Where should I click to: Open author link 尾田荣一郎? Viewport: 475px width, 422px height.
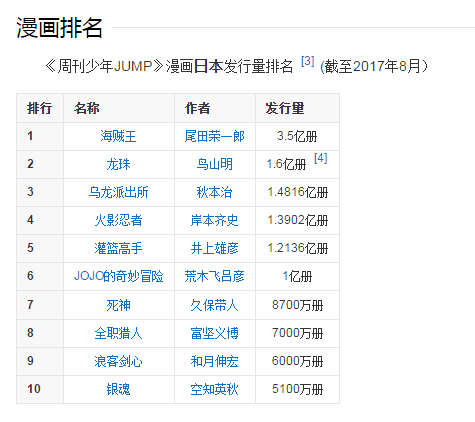[215, 136]
